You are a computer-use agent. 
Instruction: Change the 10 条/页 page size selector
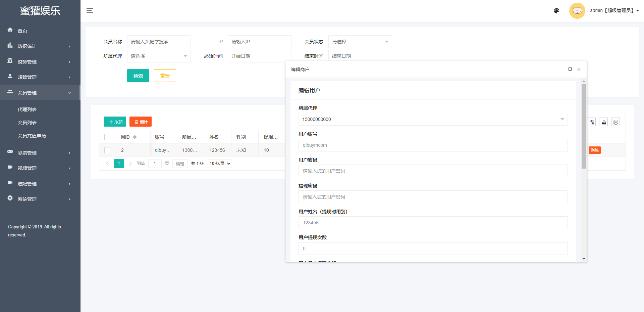coord(220,164)
